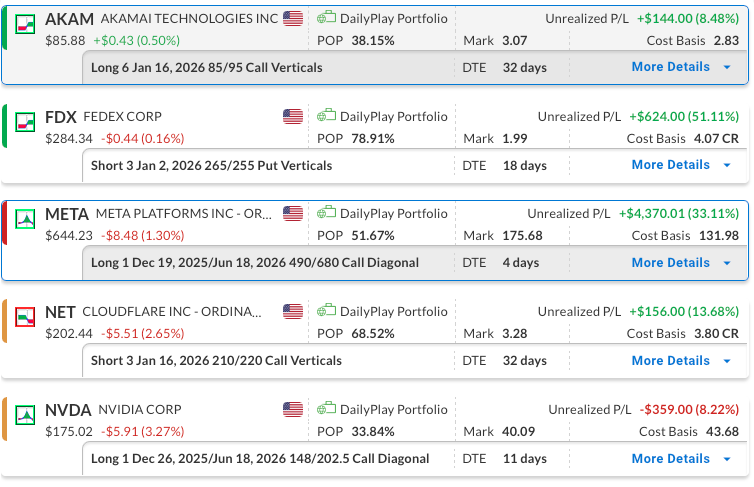754x487 pixels.
Task: Click US flag icon beside Akamai Technologies
Action: coord(293,19)
